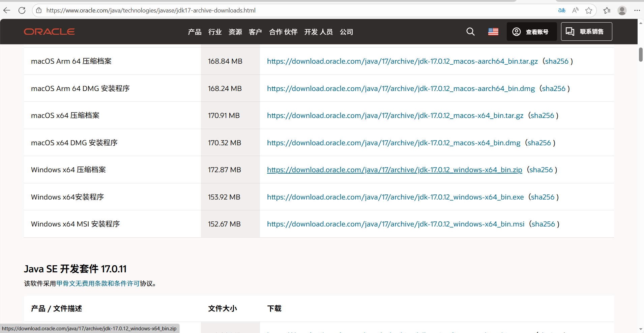Screen dimensions: 644x333
Task: Download the macOS aarch64 DMG installer
Action: (401, 89)
